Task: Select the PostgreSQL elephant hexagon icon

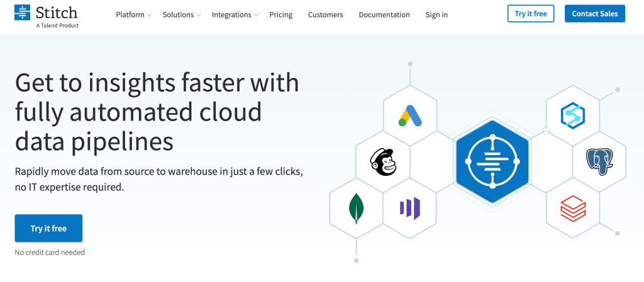Action: point(599,161)
